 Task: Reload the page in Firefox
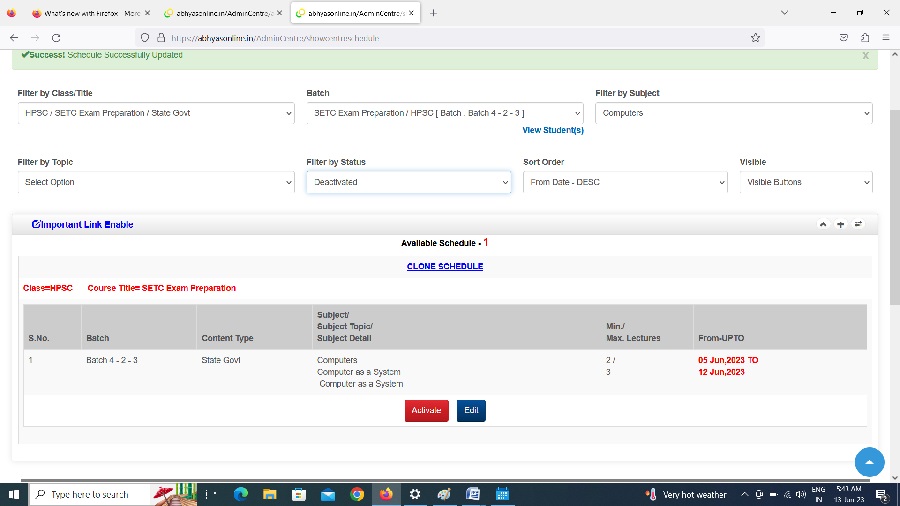tap(56, 37)
